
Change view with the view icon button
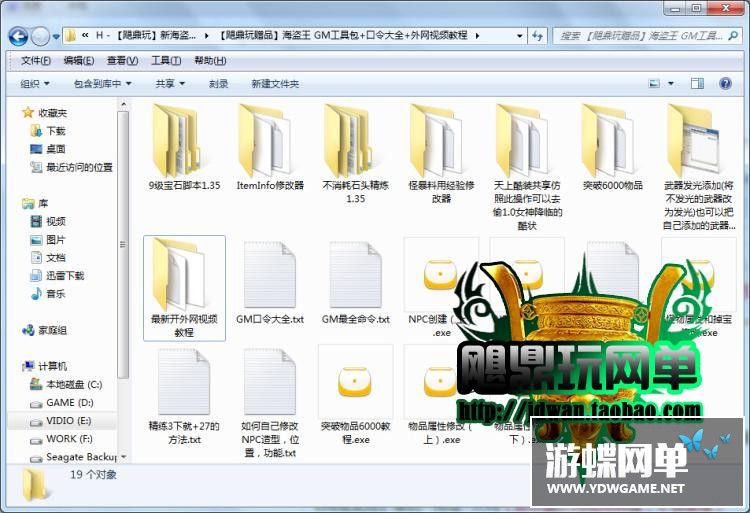click(654, 84)
